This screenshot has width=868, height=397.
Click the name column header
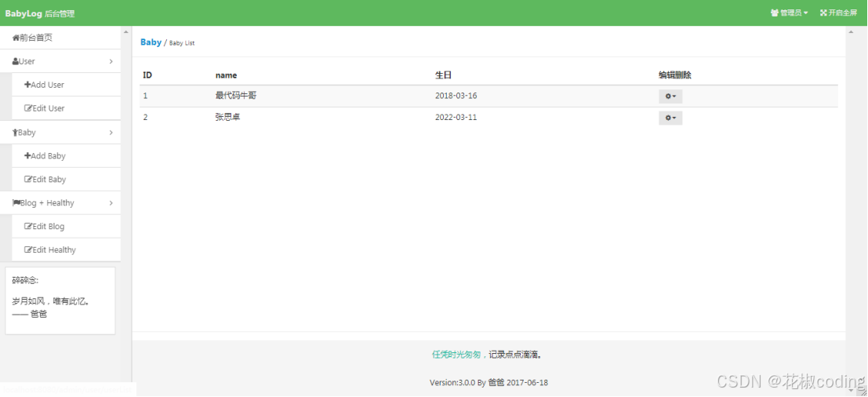pyautogui.click(x=226, y=75)
